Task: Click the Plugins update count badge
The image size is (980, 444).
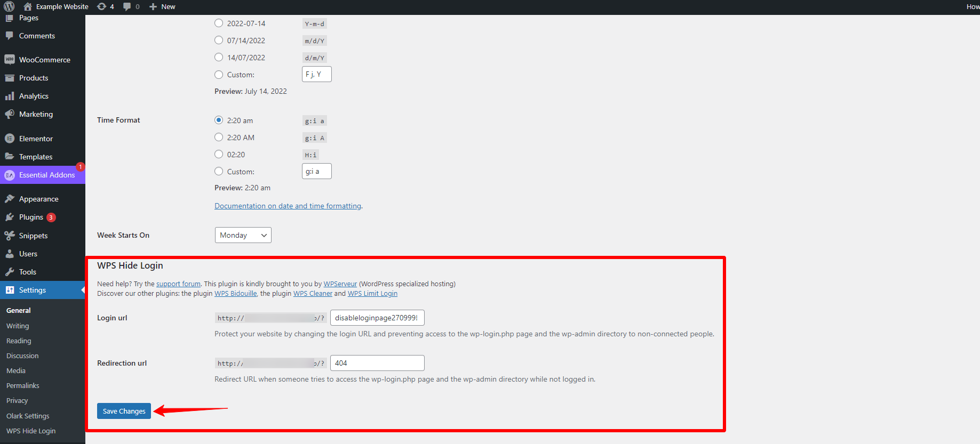Action: point(51,217)
